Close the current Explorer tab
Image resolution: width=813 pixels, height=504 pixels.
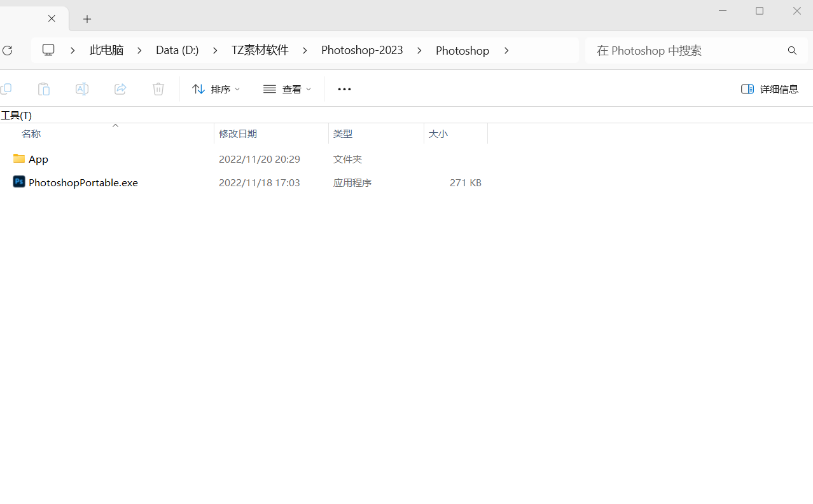point(52,18)
